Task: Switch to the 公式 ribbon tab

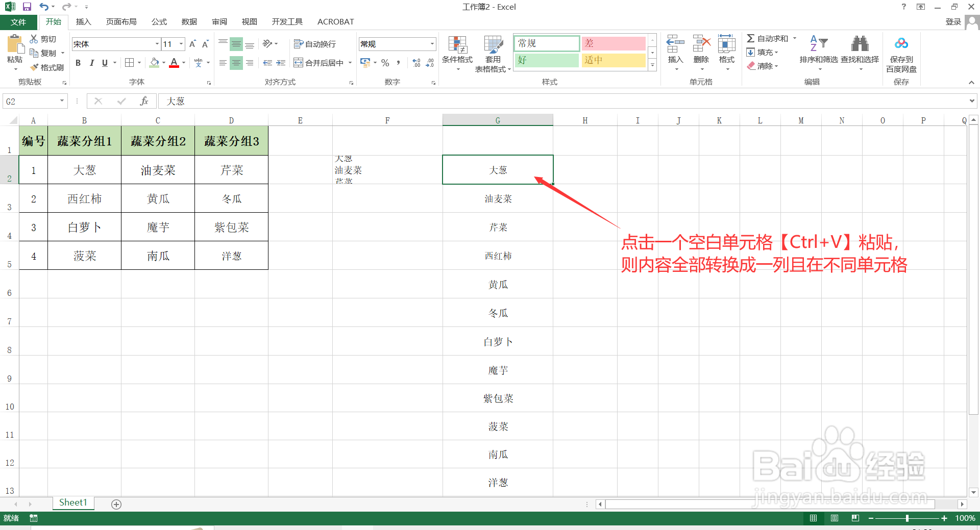Action: [158, 21]
